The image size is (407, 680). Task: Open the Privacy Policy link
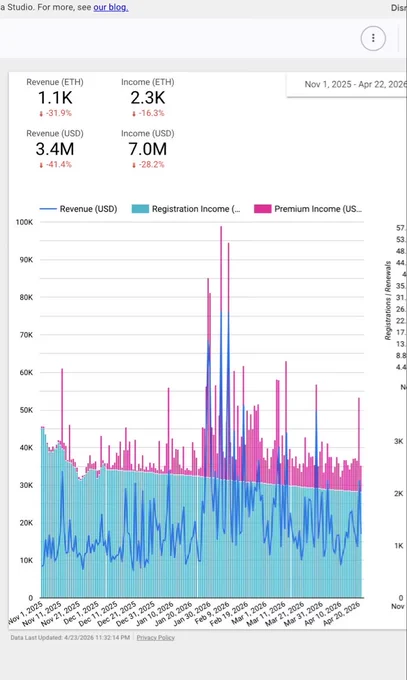(x=155, y=638)
